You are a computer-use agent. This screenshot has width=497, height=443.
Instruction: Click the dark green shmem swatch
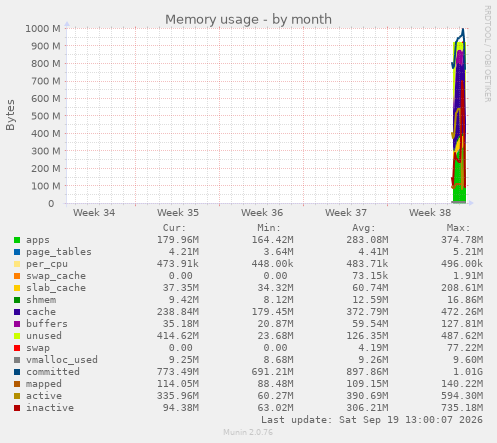click(17, 300)
